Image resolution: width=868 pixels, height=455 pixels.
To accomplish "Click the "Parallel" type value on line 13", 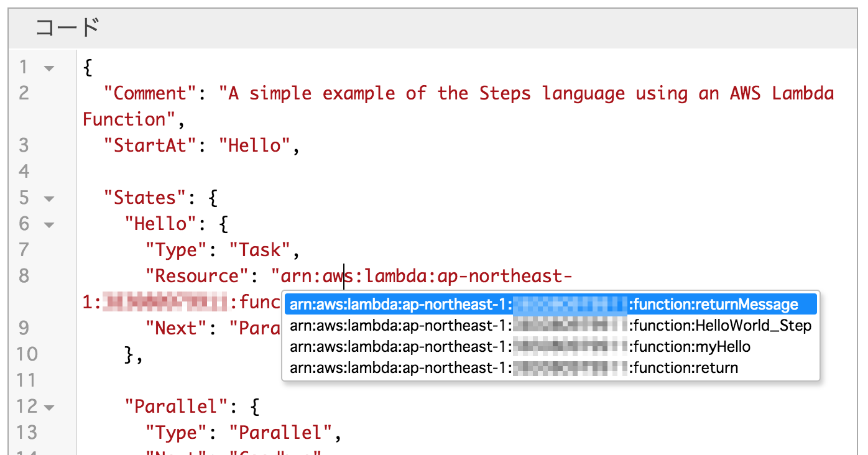I will click(280, 433).
